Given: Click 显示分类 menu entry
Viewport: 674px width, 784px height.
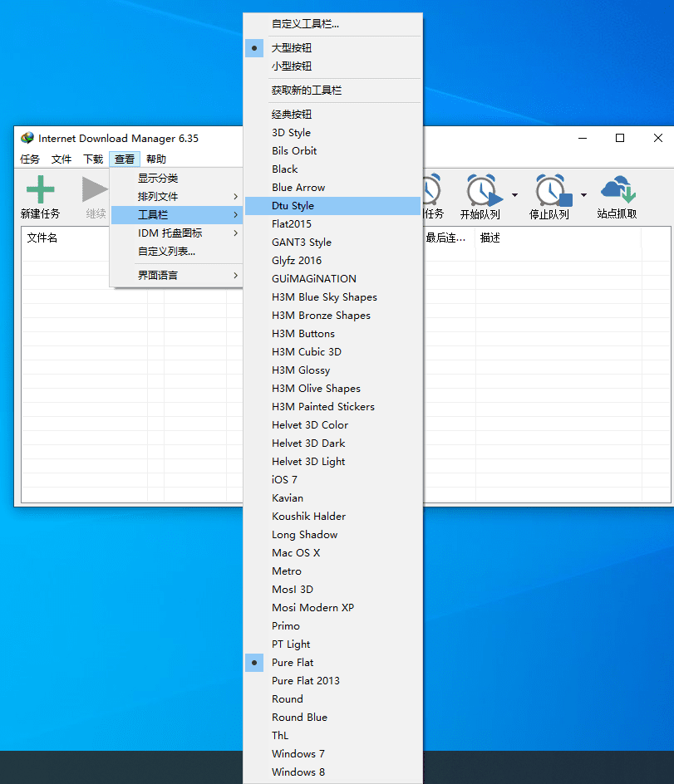Looking at the screenshot, I should click(x=177, y=178).
